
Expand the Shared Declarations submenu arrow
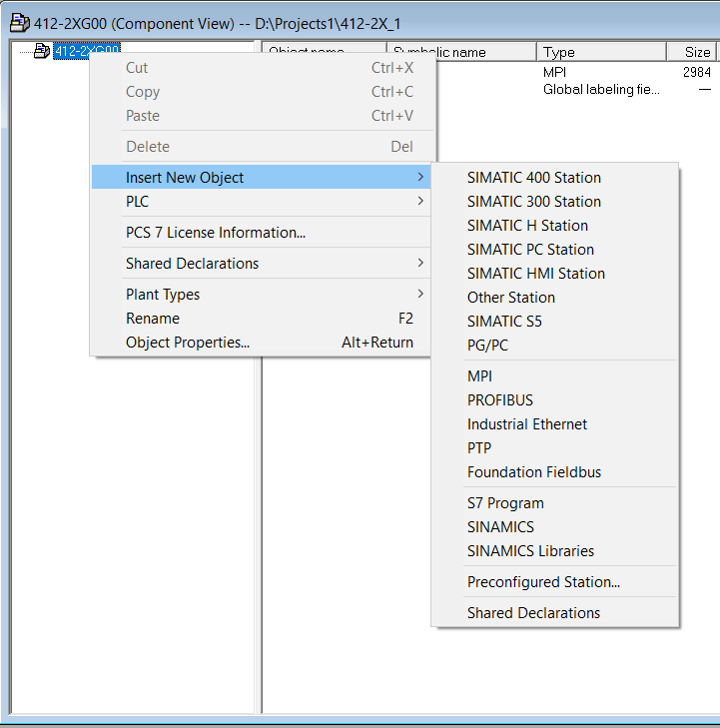pyautogui.click(x=420, y=263)
